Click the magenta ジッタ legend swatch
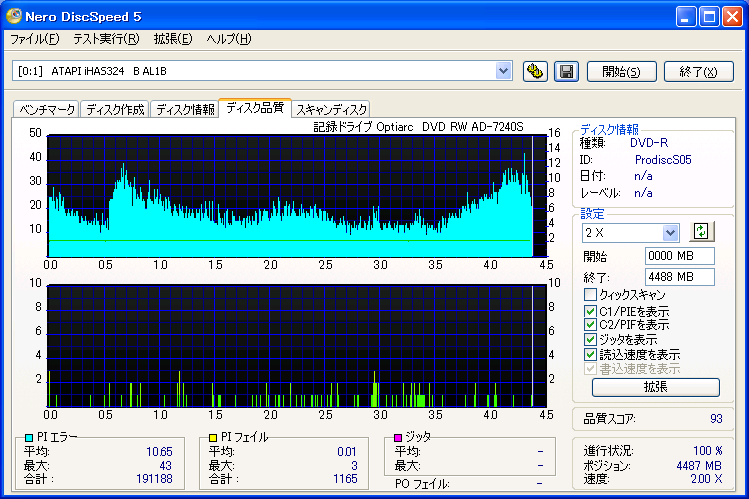Viewport: 749px width, 499px height. point(397,437)
